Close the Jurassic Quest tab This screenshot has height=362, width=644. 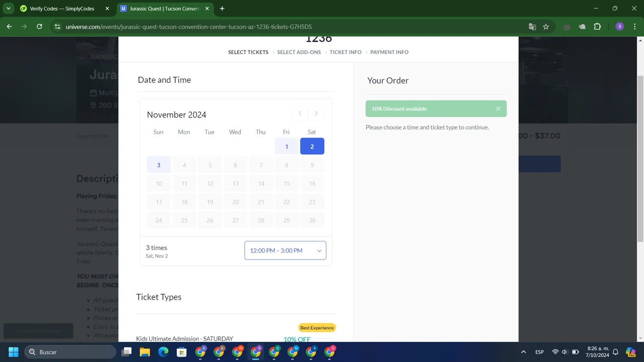(207, 9)
